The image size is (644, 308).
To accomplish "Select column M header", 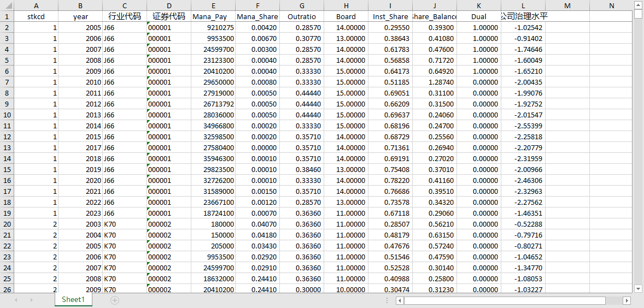I will click(x=567, y=5).
